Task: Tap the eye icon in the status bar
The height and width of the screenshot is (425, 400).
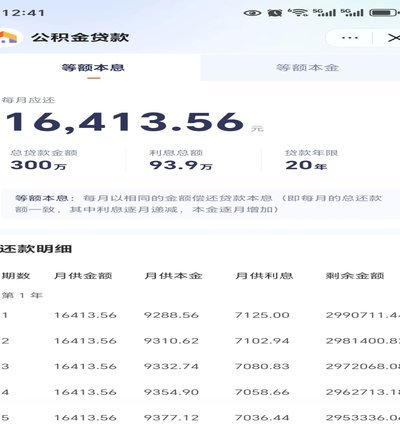Action: [252, 13]
